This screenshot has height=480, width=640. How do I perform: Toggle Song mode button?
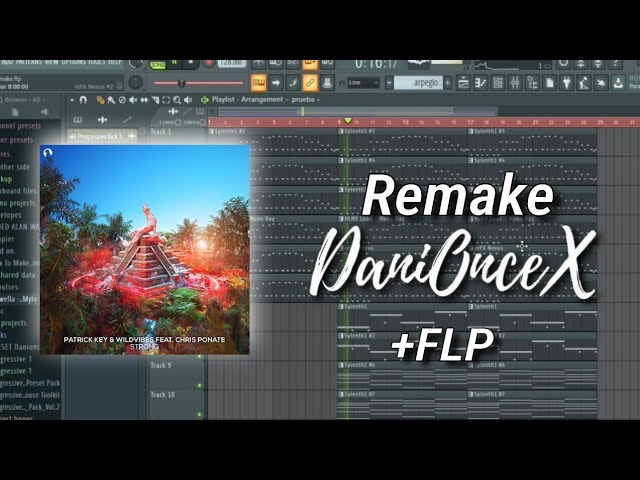(157, 64)
